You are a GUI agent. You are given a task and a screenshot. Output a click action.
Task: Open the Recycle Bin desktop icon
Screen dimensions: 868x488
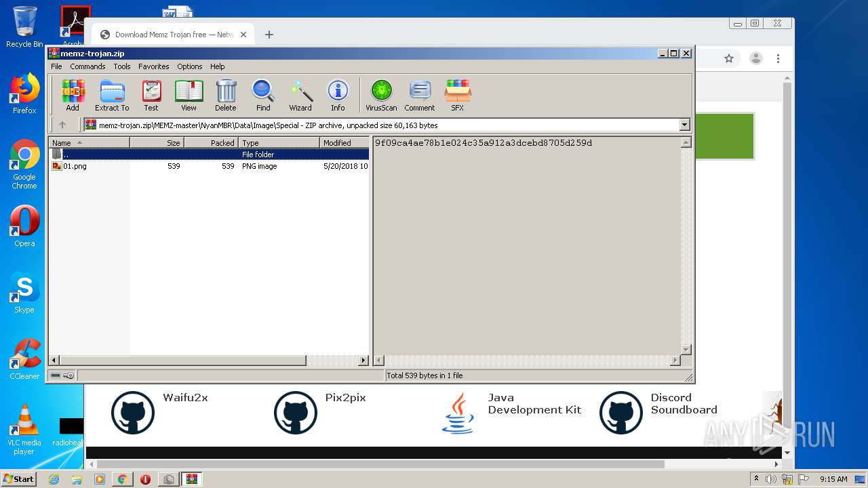click(x=24, y=27)
